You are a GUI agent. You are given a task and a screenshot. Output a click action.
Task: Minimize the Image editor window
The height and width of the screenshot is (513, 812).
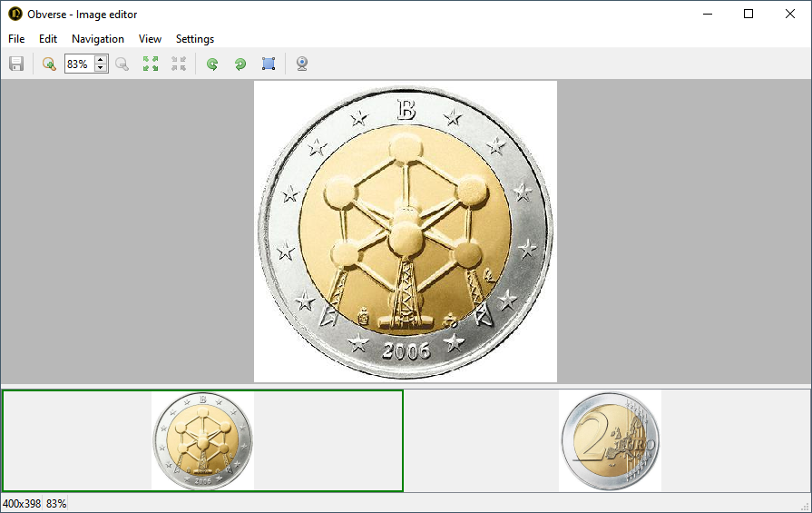[x=708, y=14]
